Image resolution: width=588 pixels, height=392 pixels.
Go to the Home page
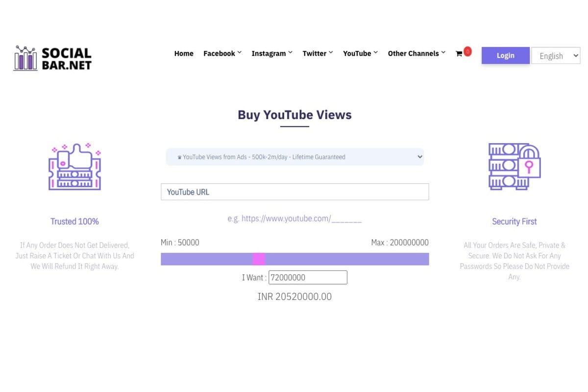[x=184, y=53]
